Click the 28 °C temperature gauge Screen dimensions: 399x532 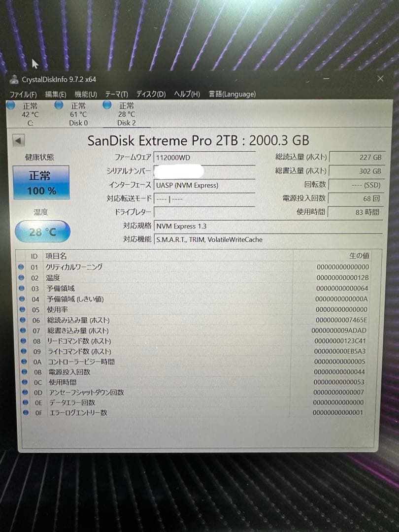(x=42, y=231)
